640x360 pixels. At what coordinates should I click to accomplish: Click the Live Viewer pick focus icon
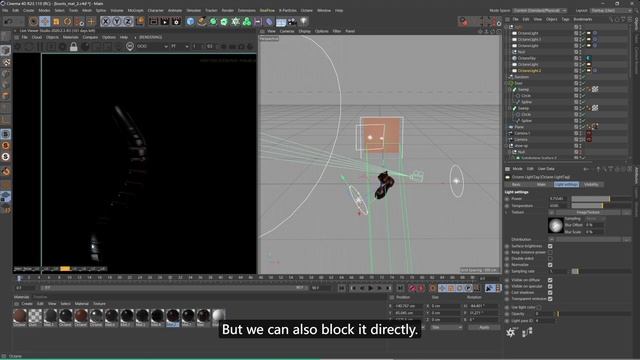[x=130, y=47]
